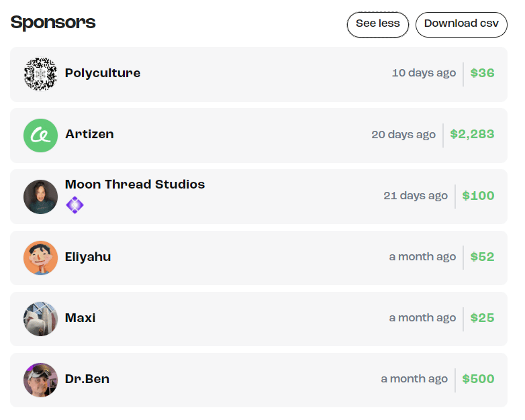Open the Dr.Ben sponsor name
The width and height of the screenshot is (525, 420).
pyautogui.click(x=87, y=379)
